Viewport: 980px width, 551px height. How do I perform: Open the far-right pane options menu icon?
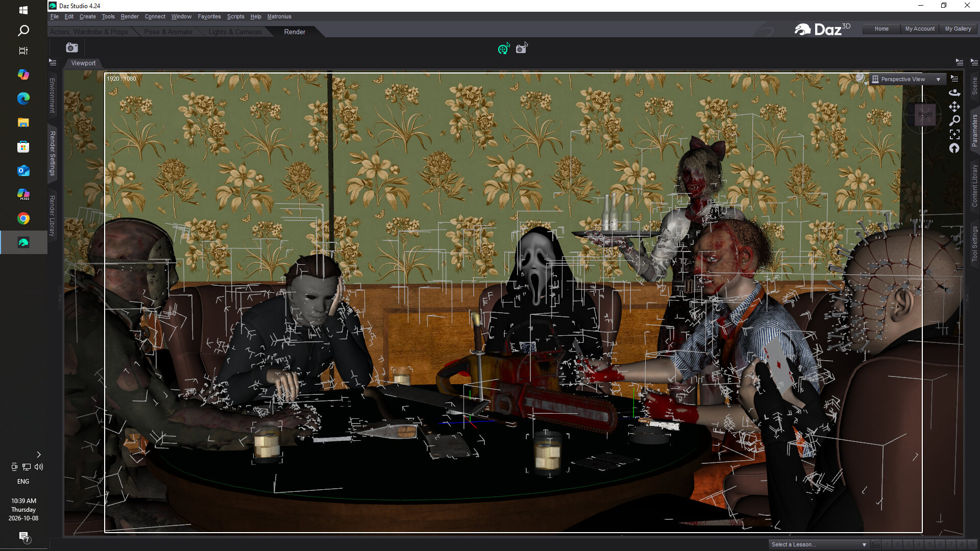point(974,62)
